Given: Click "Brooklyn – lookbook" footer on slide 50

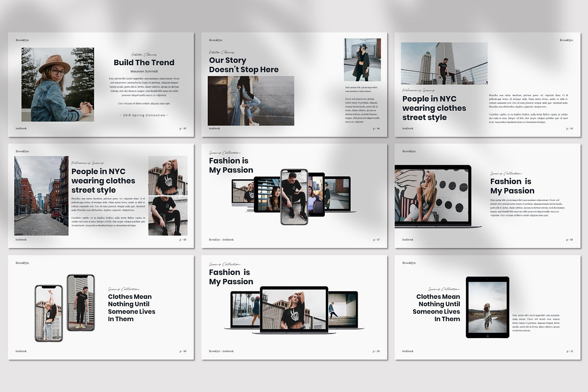Looking at the screenshot, I should (x=221, y=351).
